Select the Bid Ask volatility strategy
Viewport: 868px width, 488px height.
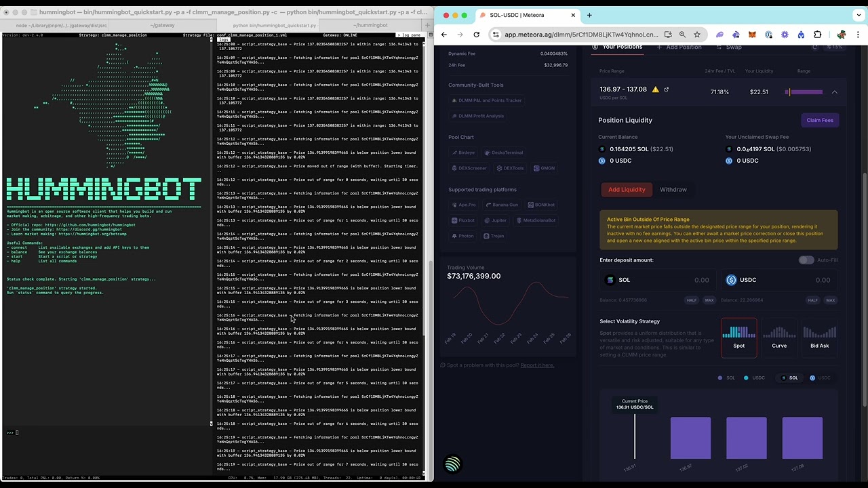(x=819, y=338)
